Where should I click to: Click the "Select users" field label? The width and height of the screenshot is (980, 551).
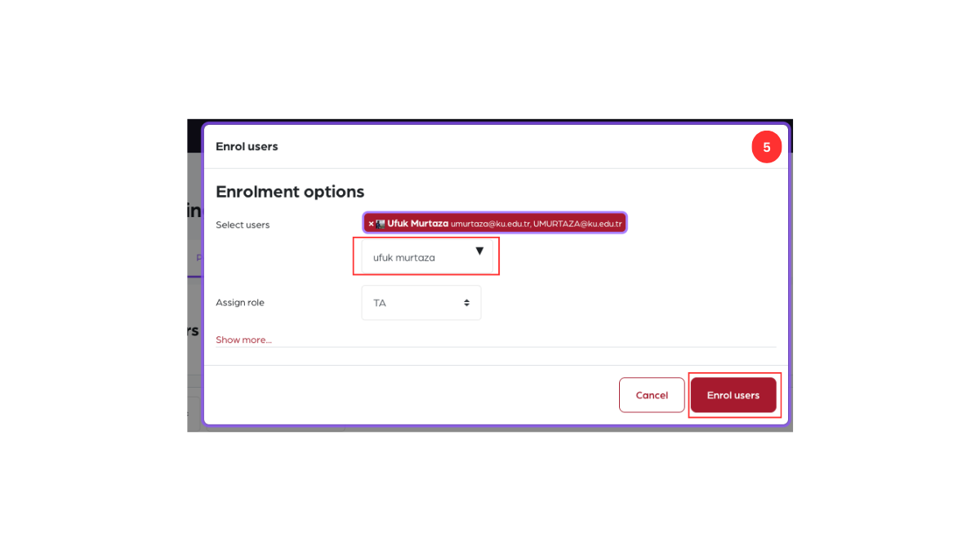click(x=243, y=224)
